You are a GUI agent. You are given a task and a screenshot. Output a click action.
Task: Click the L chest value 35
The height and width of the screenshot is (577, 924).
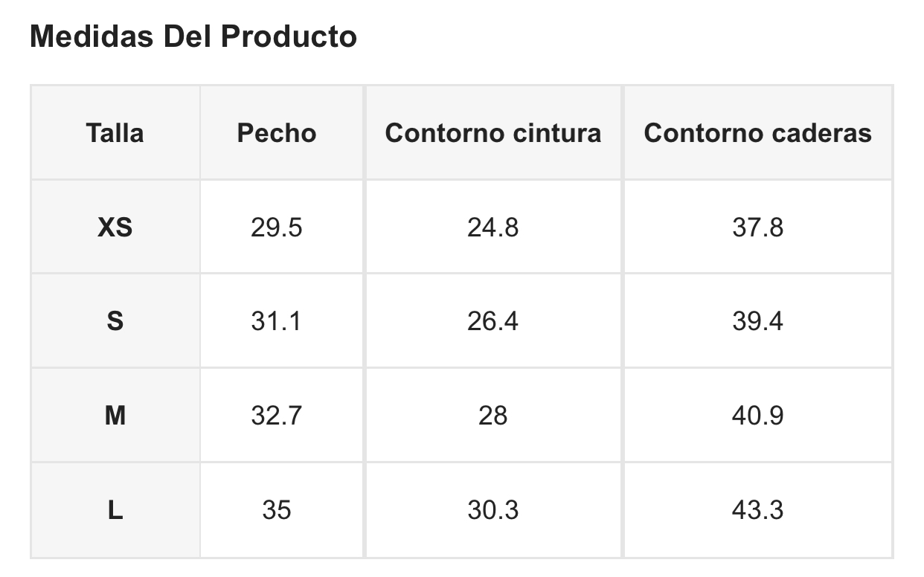click(x=277, y=510)
